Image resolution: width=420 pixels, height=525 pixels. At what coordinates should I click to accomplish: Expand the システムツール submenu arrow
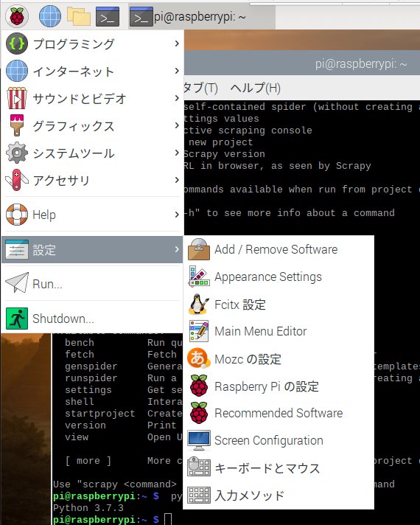point(177,153)
